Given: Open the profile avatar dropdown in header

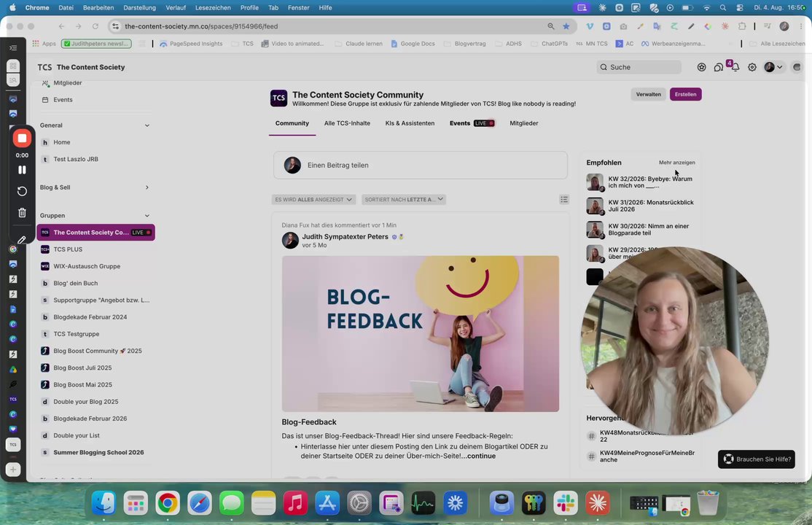Looking at the screenshot, I should (x=773, y=67).
